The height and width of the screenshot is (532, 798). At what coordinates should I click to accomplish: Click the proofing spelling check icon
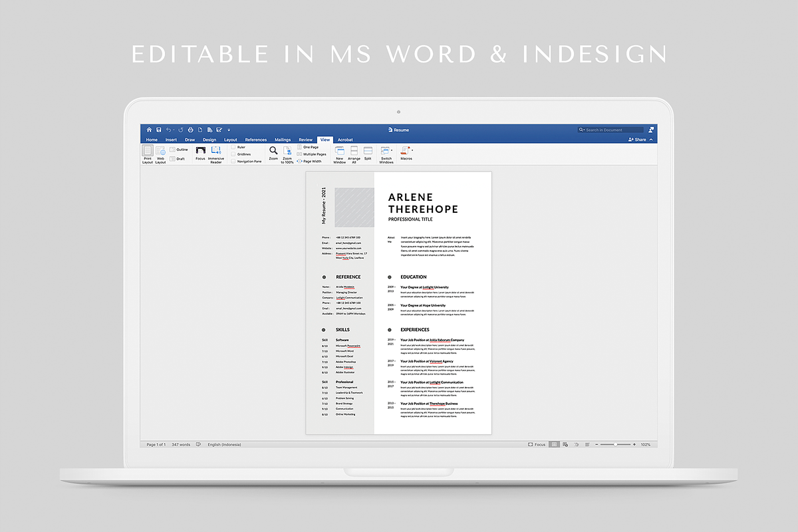tap(198, 444)
